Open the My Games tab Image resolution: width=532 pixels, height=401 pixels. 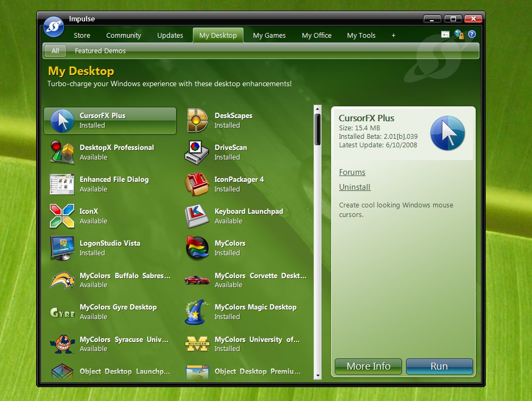click(269, 35)
